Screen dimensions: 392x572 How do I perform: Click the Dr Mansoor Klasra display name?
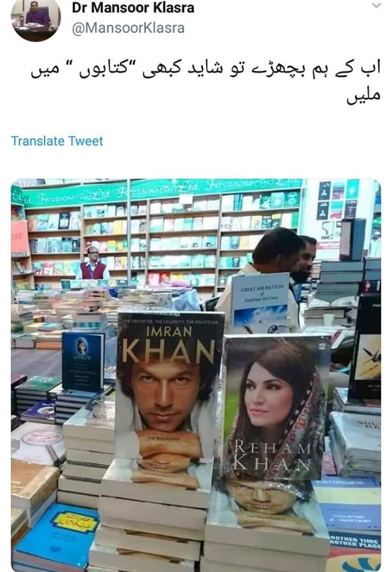(x=133, y=8)
